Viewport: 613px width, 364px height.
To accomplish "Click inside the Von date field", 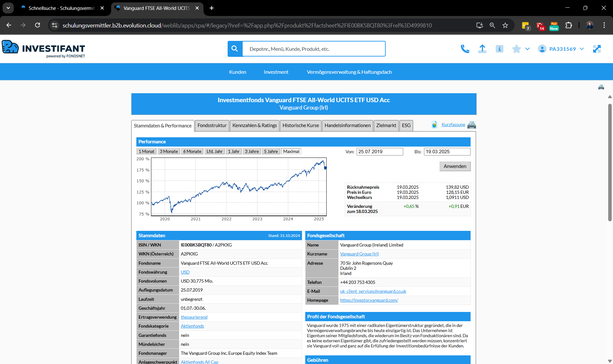I will pos(379,151).
